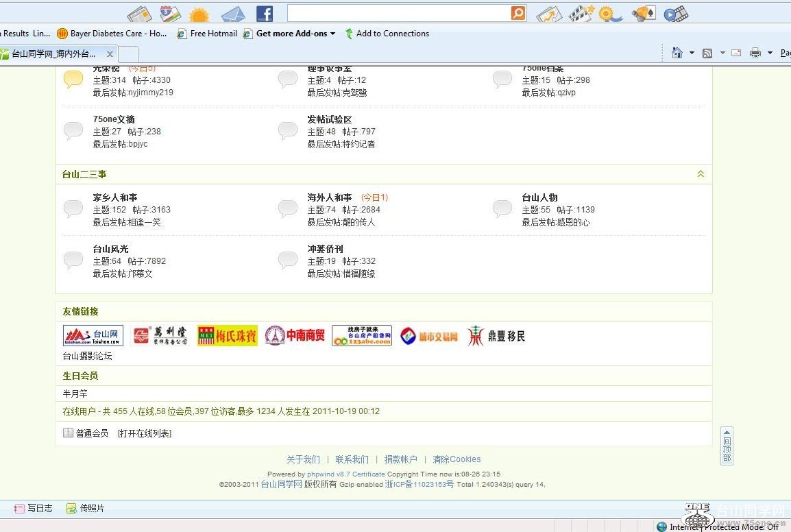Expand the dropdown arrow beside Home icon

click(692, 53)
